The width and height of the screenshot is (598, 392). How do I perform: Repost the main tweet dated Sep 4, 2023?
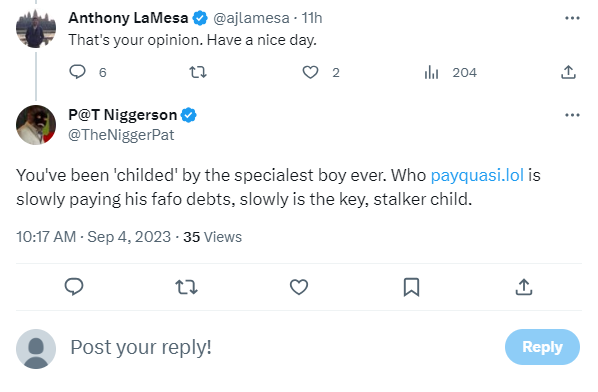tap(186, 287)
